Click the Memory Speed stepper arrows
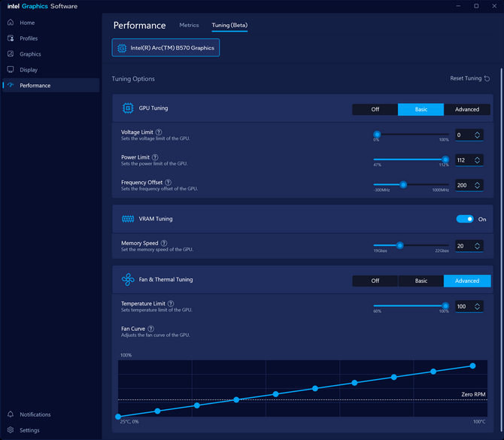Viewport: 504px width, 440px height. click(478, 246)
